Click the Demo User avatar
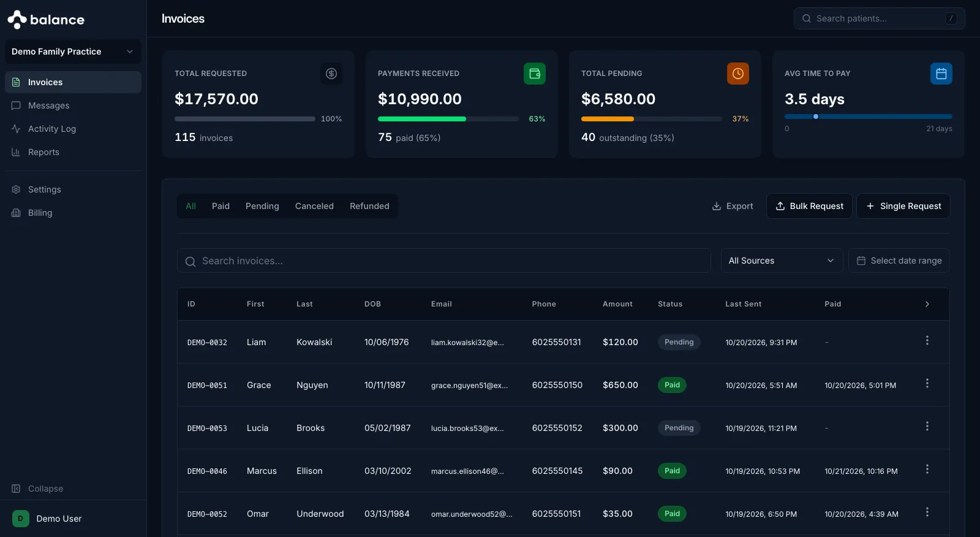This screenshot has width=980, height=537. [21, 519]
